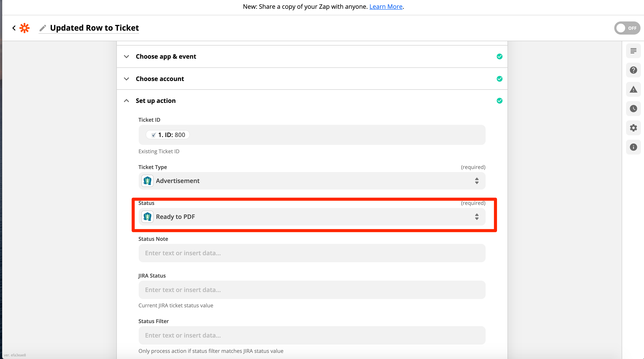Open the Status Ready to PDF dropdown
The image size is (644, 359).
click(312, 217)
